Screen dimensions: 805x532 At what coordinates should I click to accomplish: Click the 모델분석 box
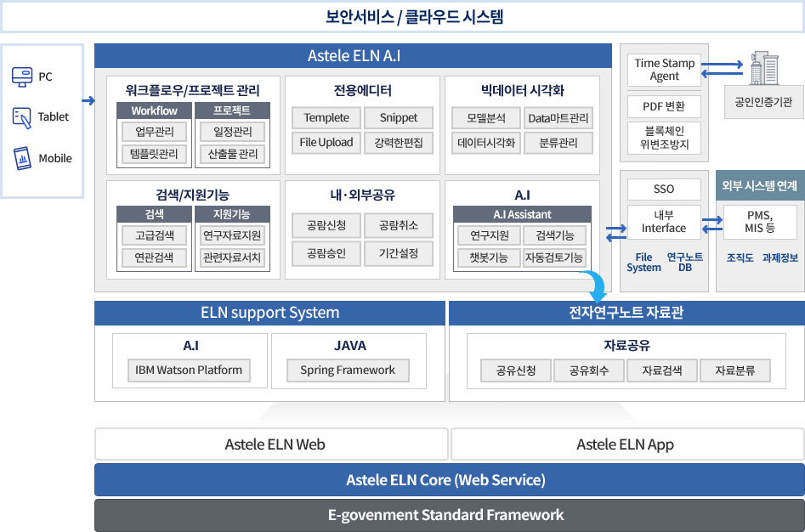pos(486,118)
